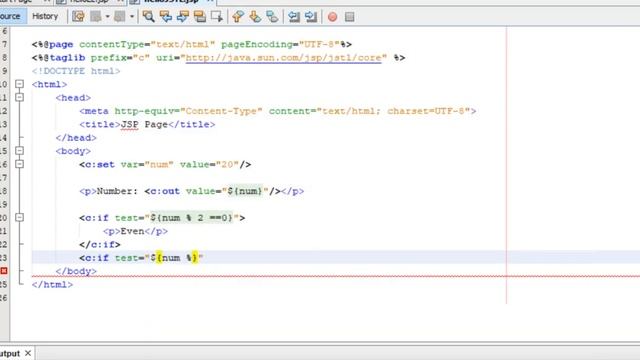The image size is (640, 360).
Task: Click the var "num" value in c:set
Action: (159, 164)
